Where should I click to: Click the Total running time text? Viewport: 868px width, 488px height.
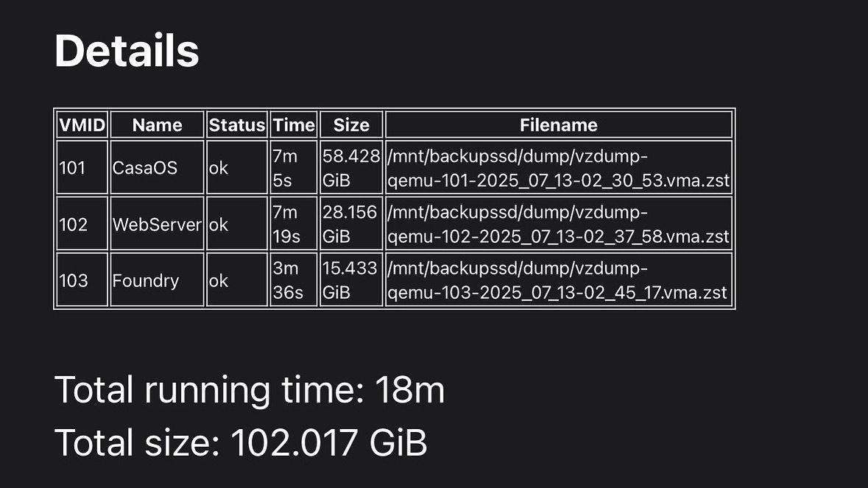250,389
